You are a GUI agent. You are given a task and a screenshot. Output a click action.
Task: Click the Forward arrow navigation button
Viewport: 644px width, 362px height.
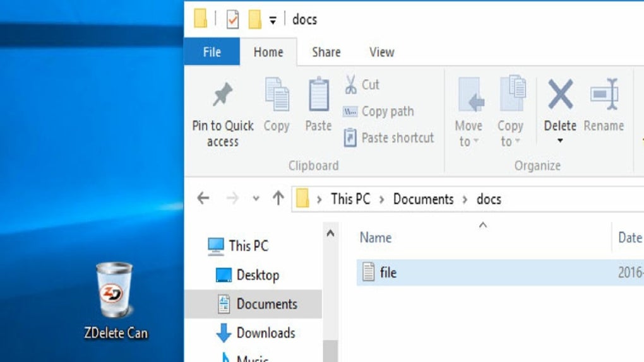pyautogui.click(x=232, y=198)
